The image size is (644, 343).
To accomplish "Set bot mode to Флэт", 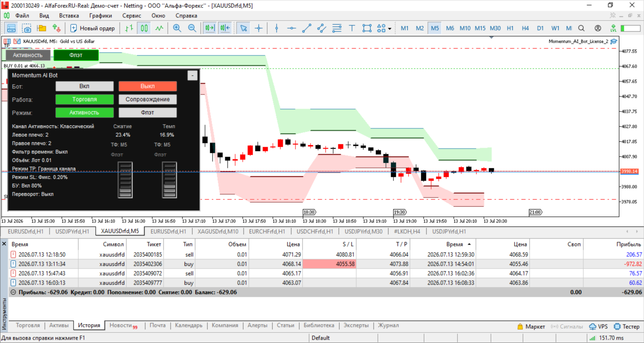I will tap(147, 112).
